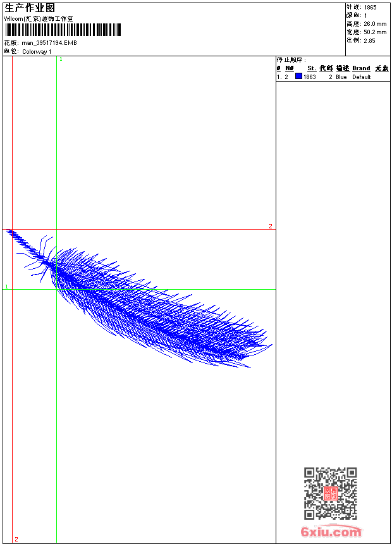Click the 元素 column header
The image size is (392, 544).
tap(382, 68)
